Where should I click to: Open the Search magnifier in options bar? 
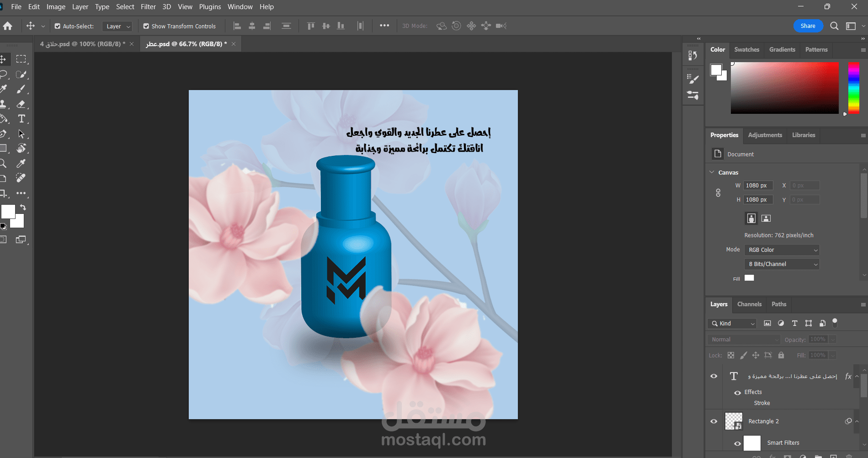pyautogui.click(x=834, y=26)
